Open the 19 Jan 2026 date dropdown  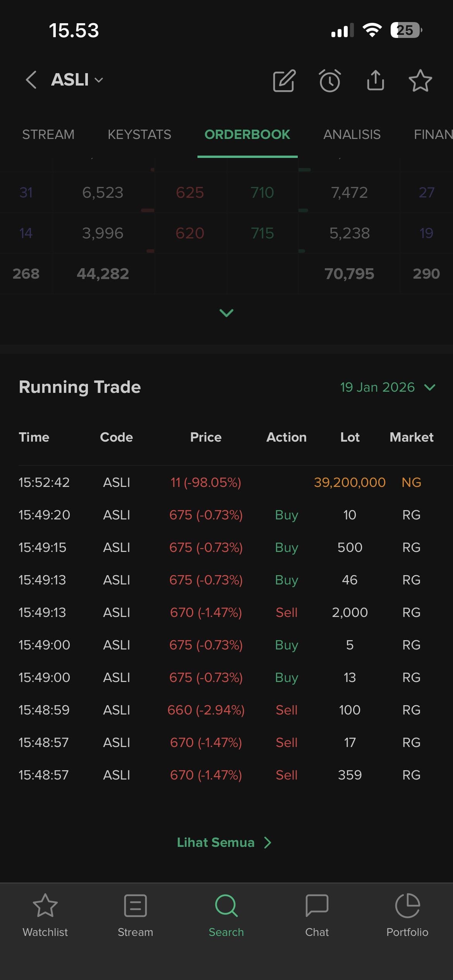(387, 387)
